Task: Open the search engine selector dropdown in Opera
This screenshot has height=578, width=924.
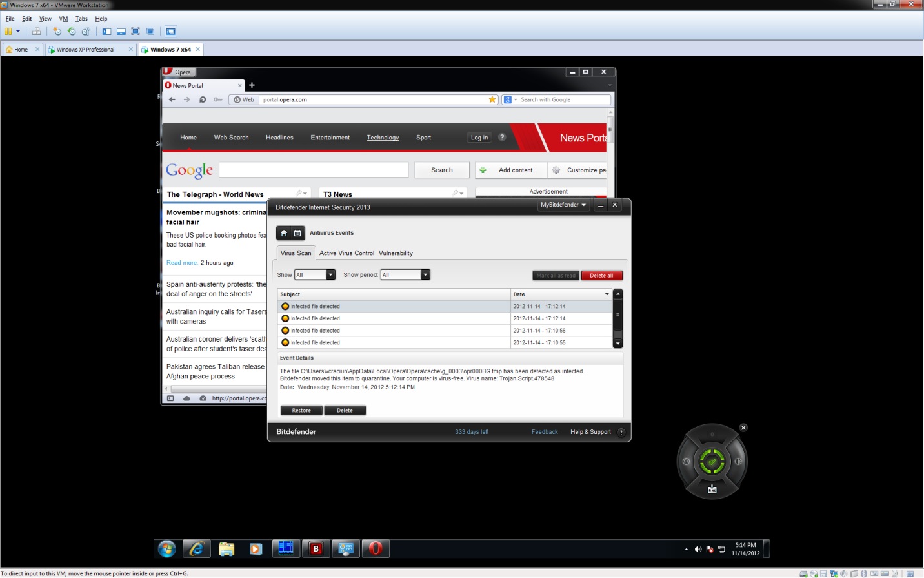Action: 511,99
